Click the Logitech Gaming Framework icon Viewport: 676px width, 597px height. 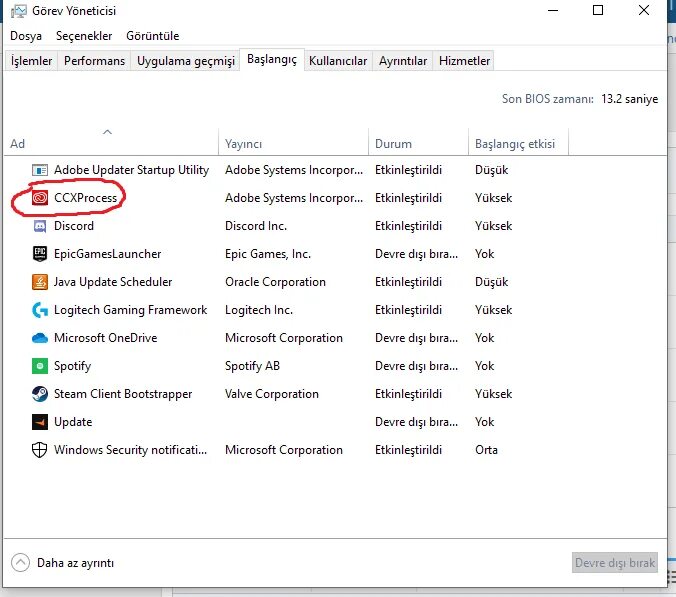(40, 310)
